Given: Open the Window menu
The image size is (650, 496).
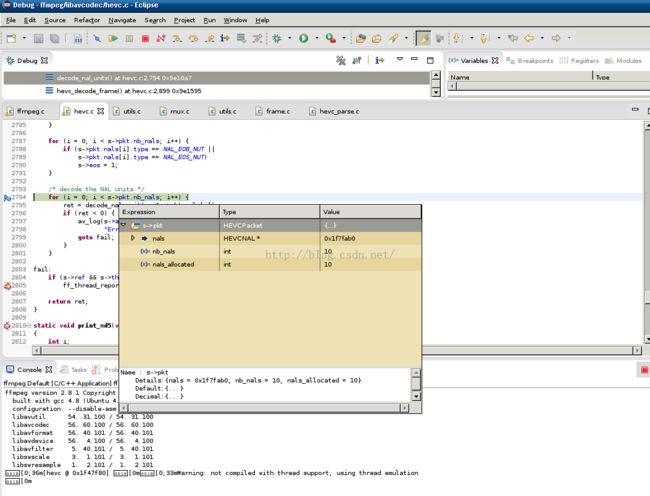Looking at the screenshot, I should [235, 20].
